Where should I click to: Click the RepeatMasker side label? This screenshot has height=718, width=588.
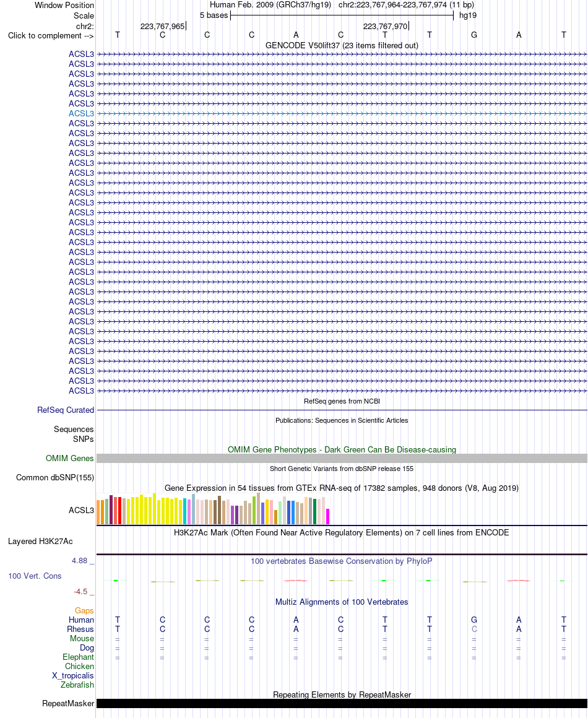pos(68,703)
